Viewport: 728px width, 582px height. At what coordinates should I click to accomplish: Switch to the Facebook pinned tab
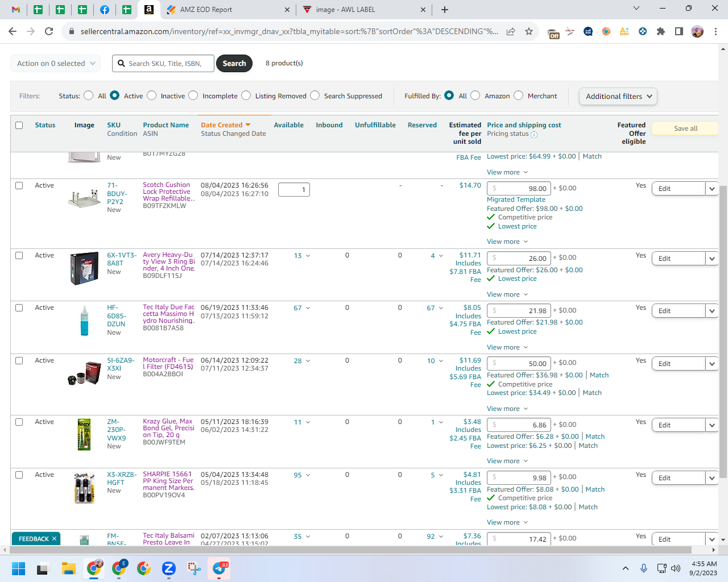click(105, 10)
